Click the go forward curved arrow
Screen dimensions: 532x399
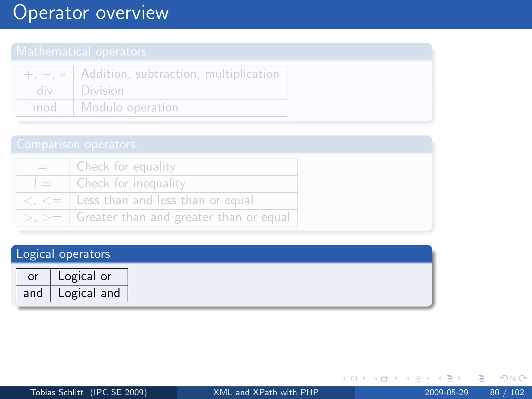click(x=523, y=378)
